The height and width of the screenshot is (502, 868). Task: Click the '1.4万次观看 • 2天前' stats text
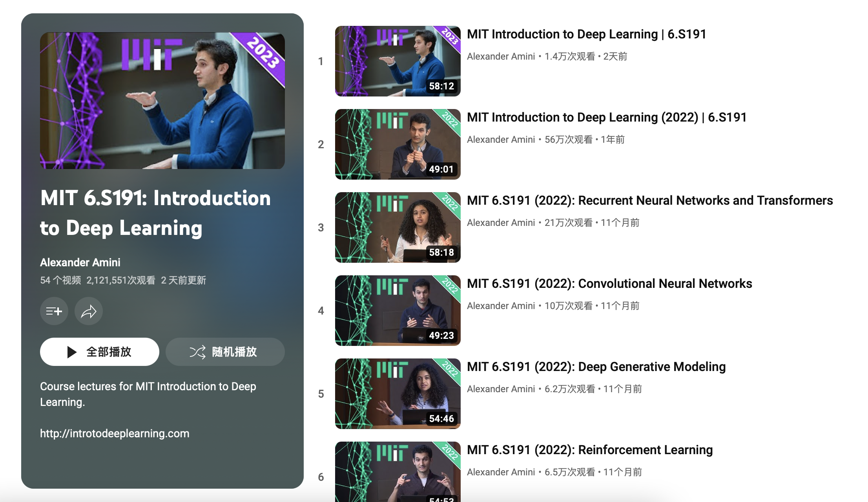coord(586,56)
